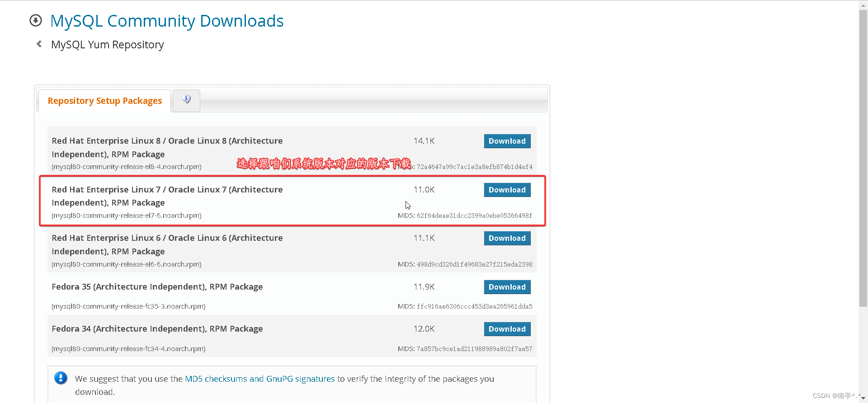Select filename mysql80-community-release-fc34-4.noarch.rpm

click(x=128, y=349)
